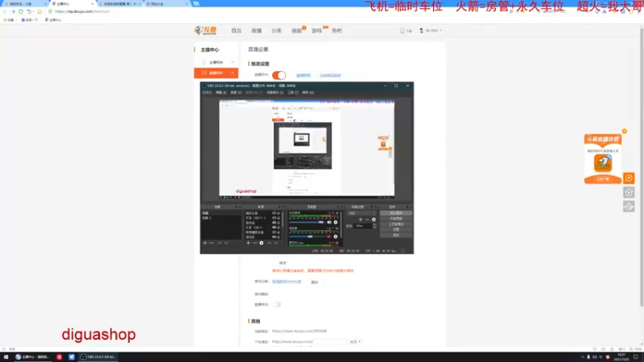Viewport: 644px width, 362px height.
Task: Open room link https://www.douyu.com/905668
Action: [299, 331]
